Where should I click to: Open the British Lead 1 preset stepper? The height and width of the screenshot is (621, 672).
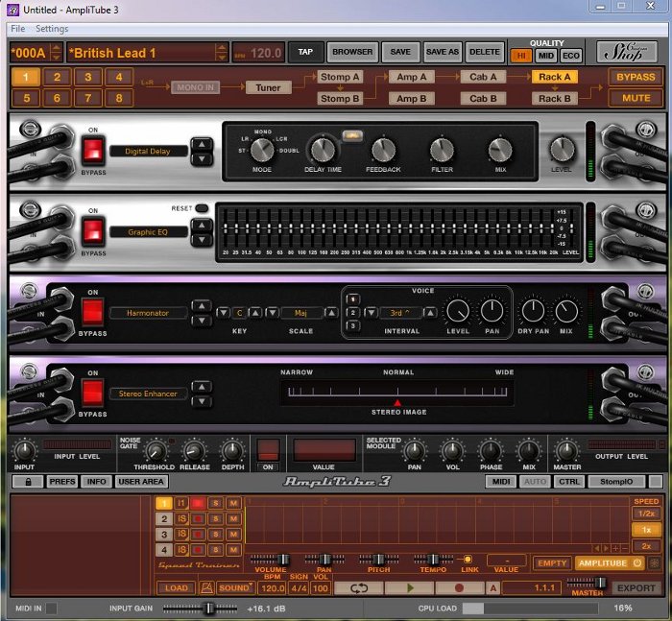pos(221,52)
